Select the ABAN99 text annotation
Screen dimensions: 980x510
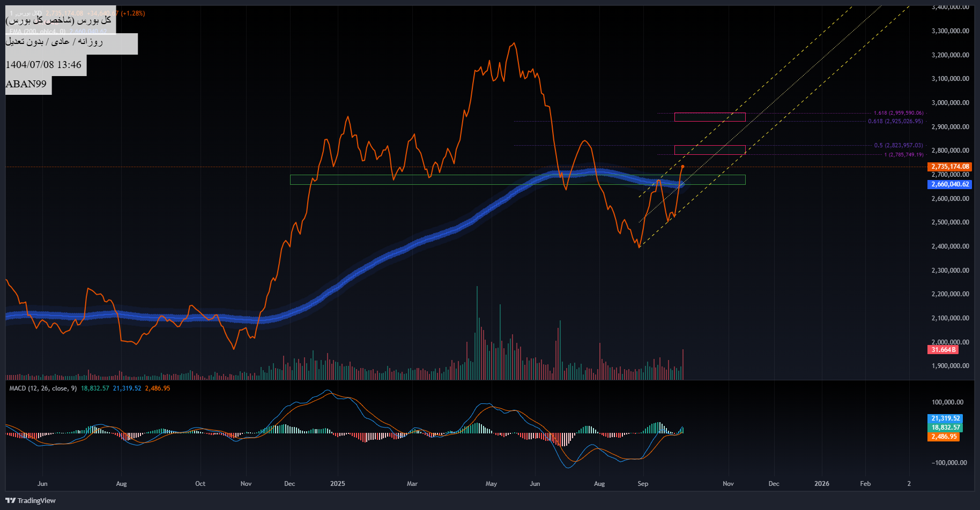(x=26, y=84)
